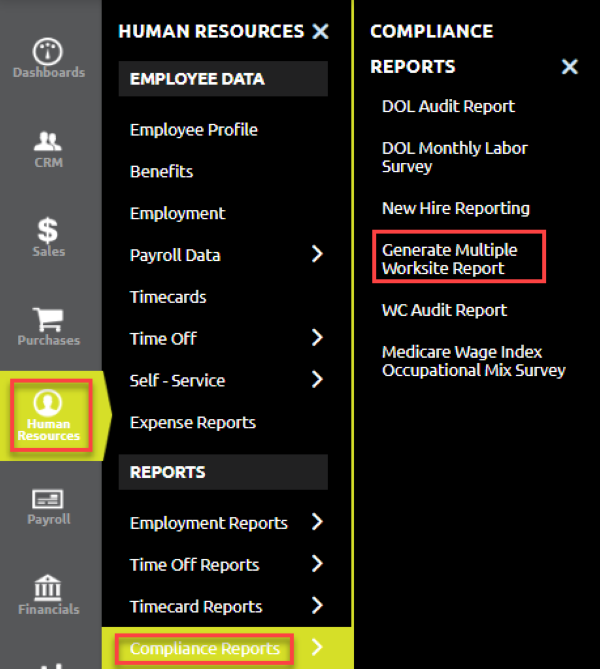
Task: Open the WC Audit Report link
Action: pyautogui.click(x=444, y=310)
